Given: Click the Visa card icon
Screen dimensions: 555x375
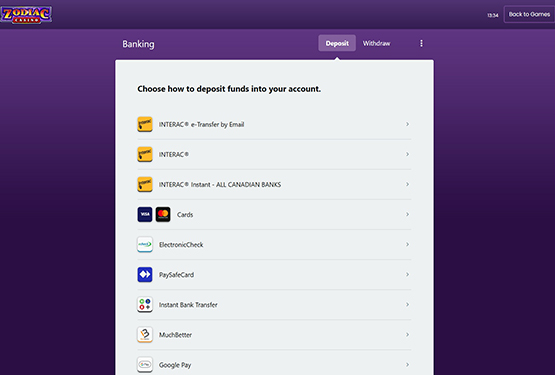Looking at the screenshot, I should [145, 215].
